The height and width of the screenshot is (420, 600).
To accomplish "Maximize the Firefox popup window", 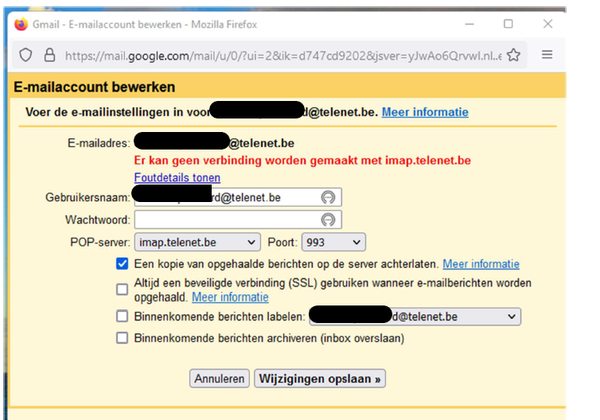I will click(x=508, y=21).
